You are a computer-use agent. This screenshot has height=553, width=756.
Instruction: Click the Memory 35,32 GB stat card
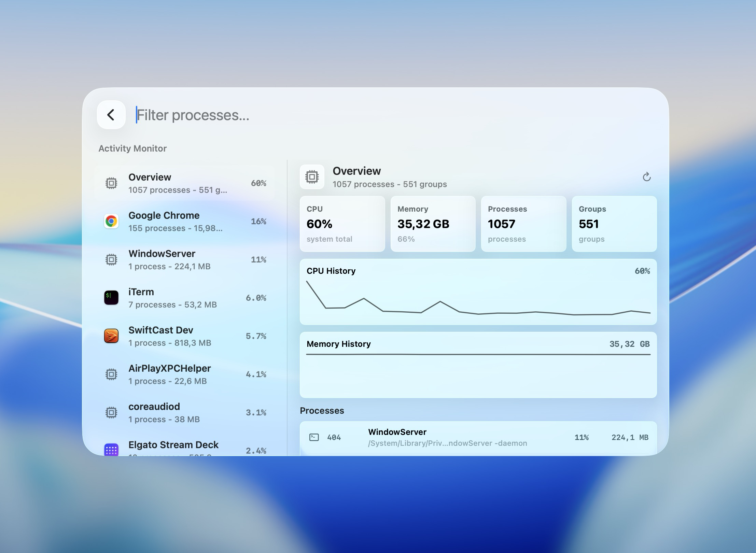(x=433, y=224)
